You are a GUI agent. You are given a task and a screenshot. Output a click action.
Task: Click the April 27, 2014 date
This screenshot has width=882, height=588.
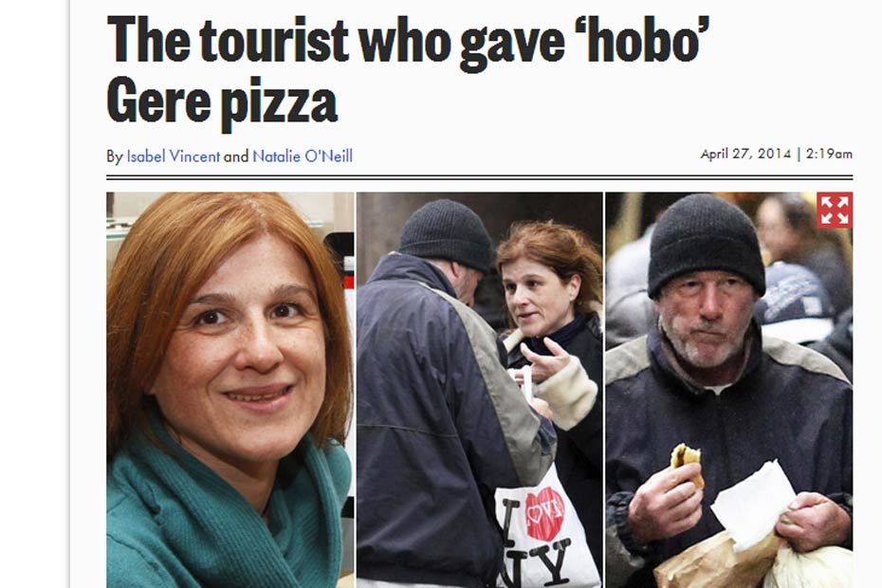coord(745,154)
